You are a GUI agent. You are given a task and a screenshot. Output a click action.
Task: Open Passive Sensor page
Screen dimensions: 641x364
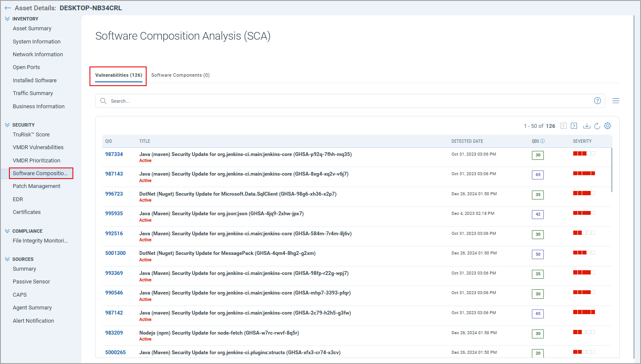[32, 282]
